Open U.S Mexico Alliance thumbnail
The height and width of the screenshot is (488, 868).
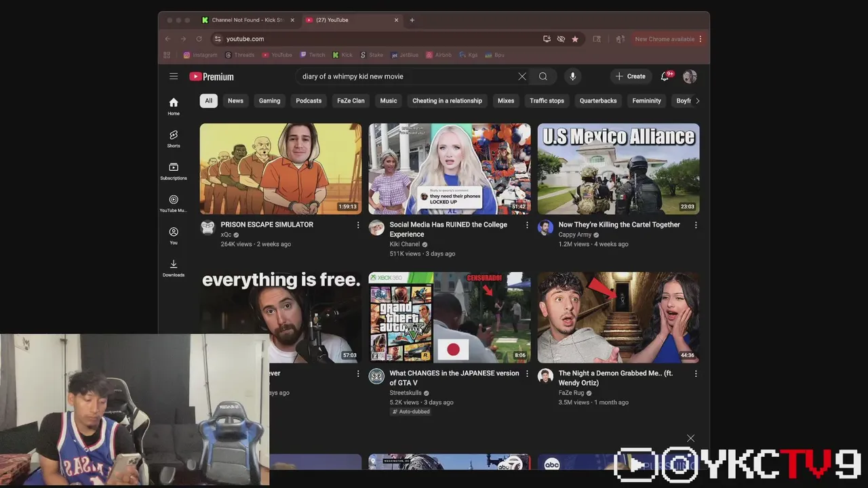click(618, 169)
